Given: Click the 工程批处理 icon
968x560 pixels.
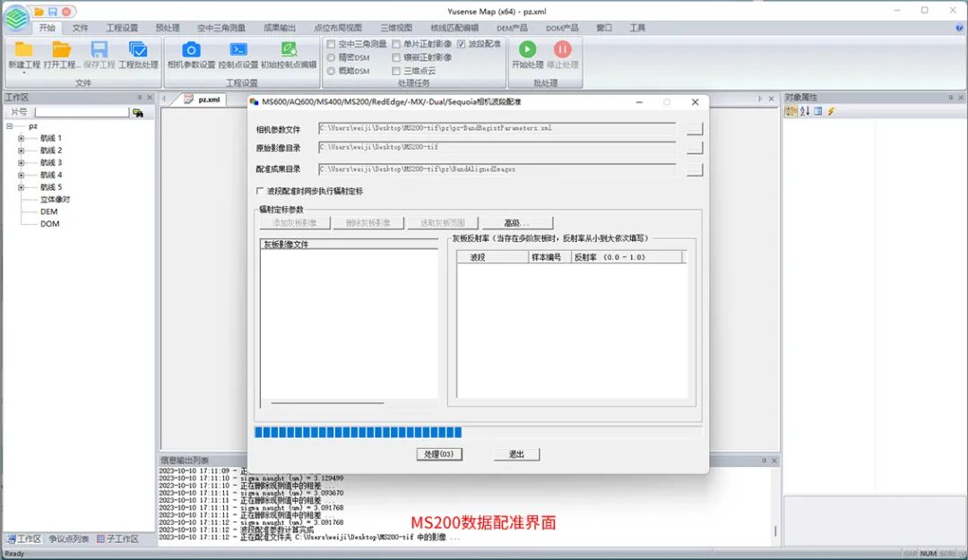Looking at the screenshot, I should [138, 50].
